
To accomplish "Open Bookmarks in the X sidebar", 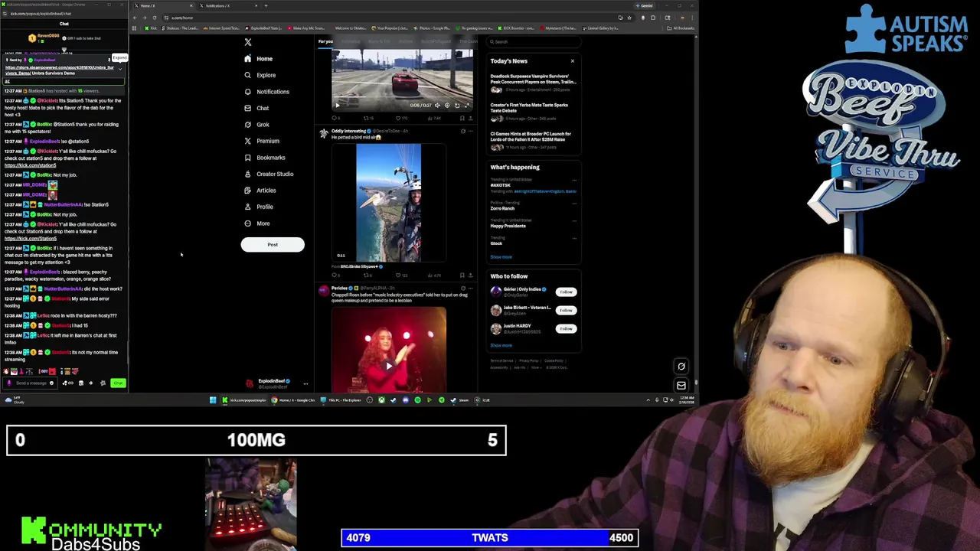I will click(264, 158).
